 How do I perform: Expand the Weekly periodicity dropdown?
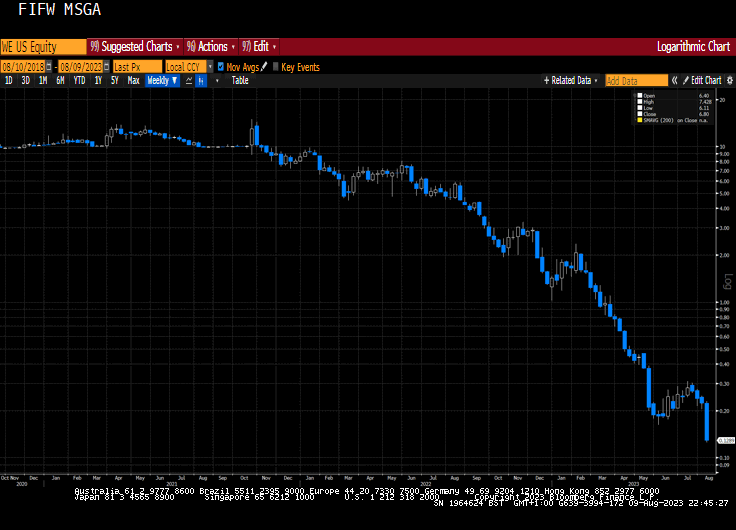162,80
